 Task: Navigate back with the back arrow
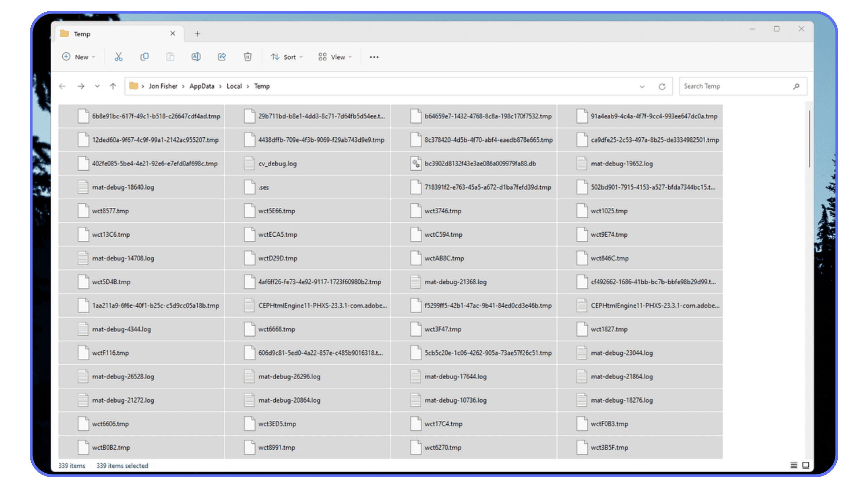click(x=62, y=86)
